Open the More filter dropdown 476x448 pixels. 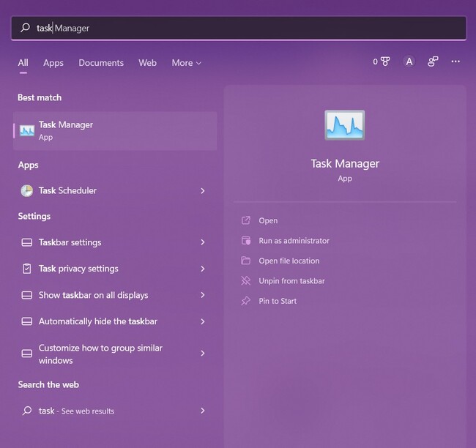click(x=187, y=63)
